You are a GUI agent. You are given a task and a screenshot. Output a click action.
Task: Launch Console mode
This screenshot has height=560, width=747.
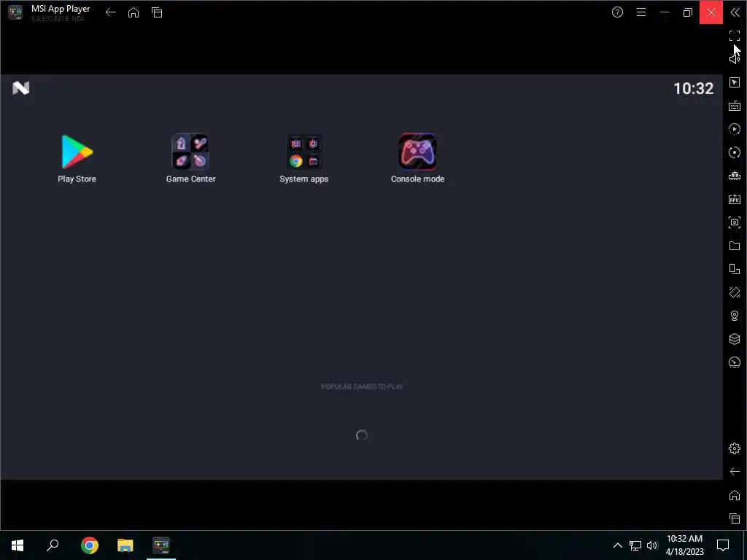coord(417,158)
